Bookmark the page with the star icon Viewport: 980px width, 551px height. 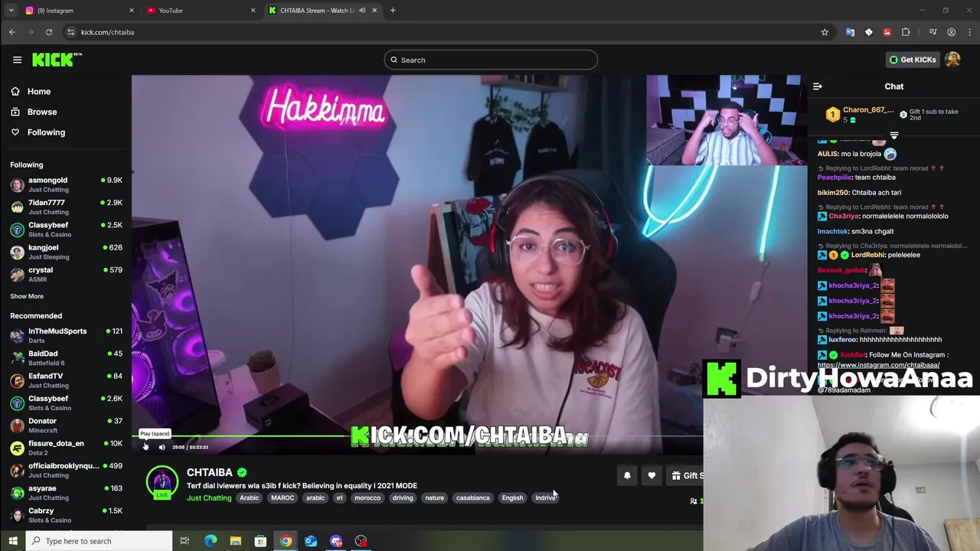click(825, 32)
